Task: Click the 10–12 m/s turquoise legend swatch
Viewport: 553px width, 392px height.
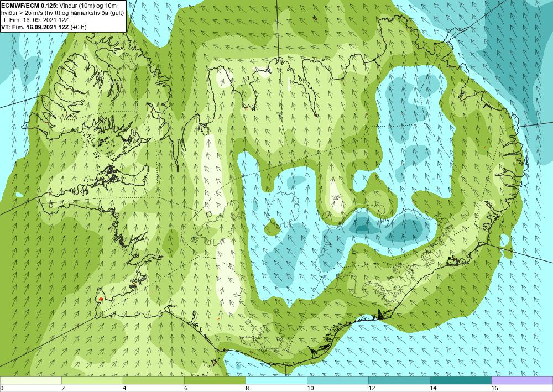Action: [x=337, y=380]
